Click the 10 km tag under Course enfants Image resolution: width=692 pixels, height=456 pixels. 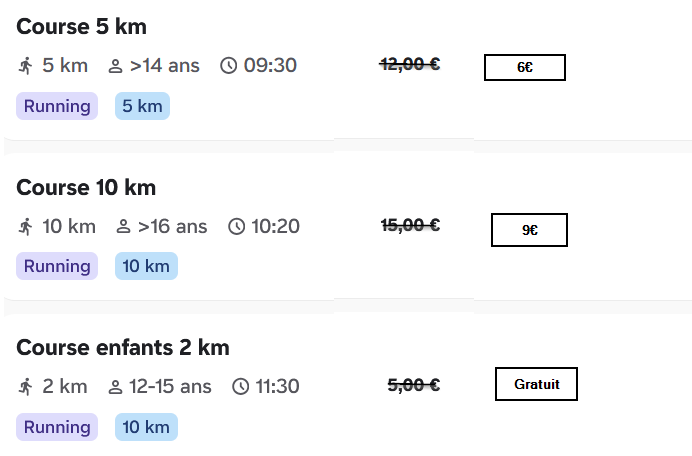[x=147, y=427]
